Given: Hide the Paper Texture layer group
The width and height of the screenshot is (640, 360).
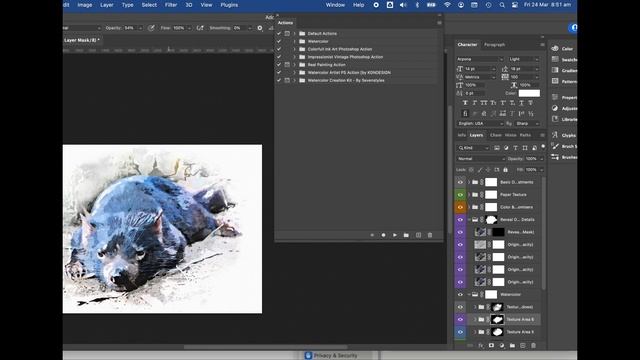Looking at the screenshot, I should click(460, 195).
